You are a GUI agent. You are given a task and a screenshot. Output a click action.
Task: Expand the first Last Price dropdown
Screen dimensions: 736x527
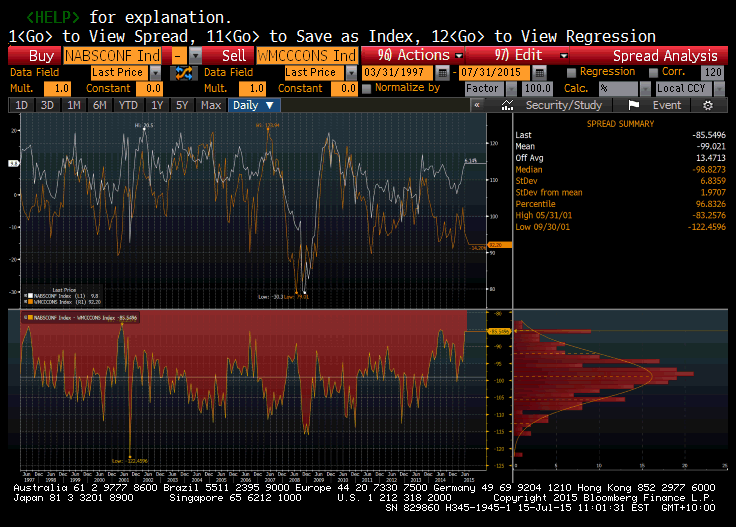click(154, 73)
